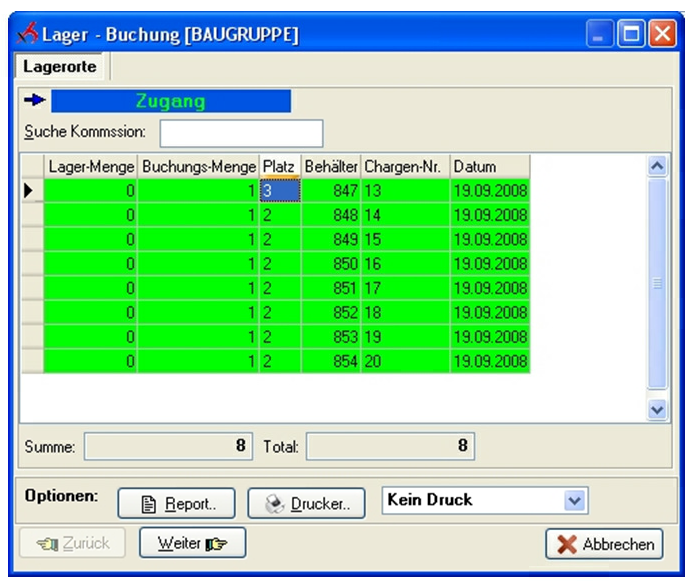
Task: Expand the Kein Druck dropdown
Action: tap(573, 500)
